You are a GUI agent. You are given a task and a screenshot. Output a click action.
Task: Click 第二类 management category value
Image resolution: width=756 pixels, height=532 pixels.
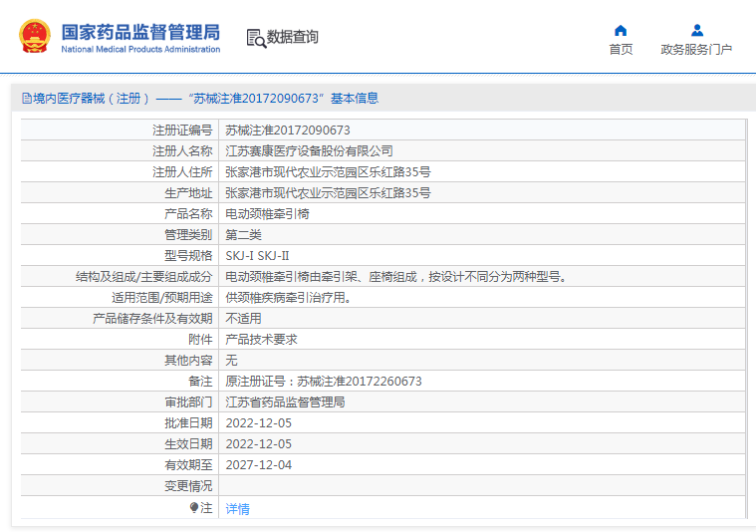click(243, 235)
